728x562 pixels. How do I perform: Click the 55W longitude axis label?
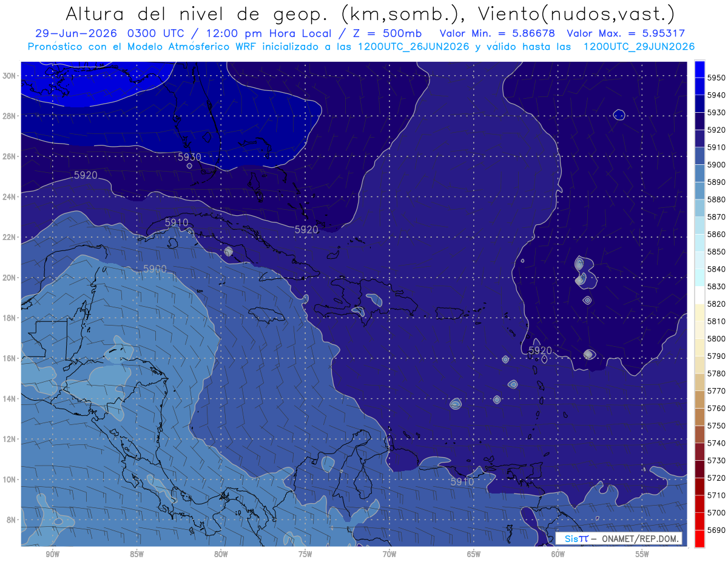(642, 554)
